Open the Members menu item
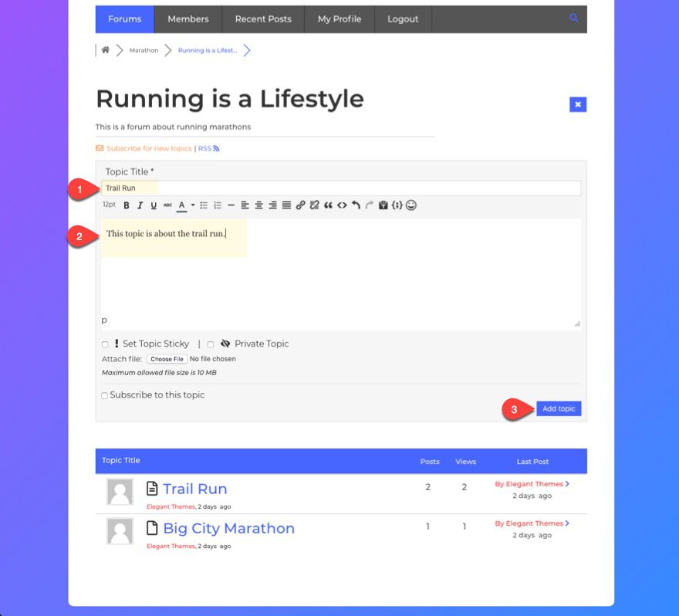The width and height of the screenshot is (679, 616). click(x=188, y=19)
